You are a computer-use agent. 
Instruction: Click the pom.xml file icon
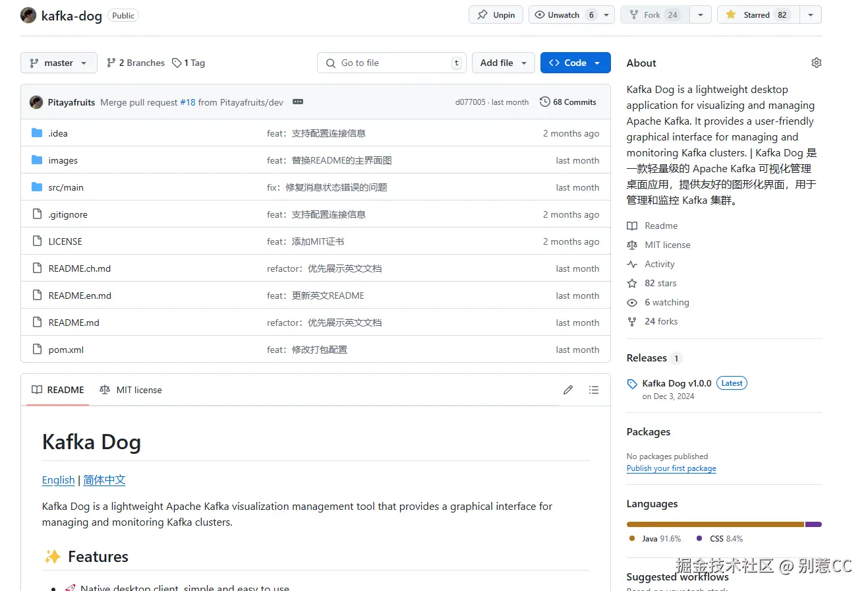(x=37, y=350)
